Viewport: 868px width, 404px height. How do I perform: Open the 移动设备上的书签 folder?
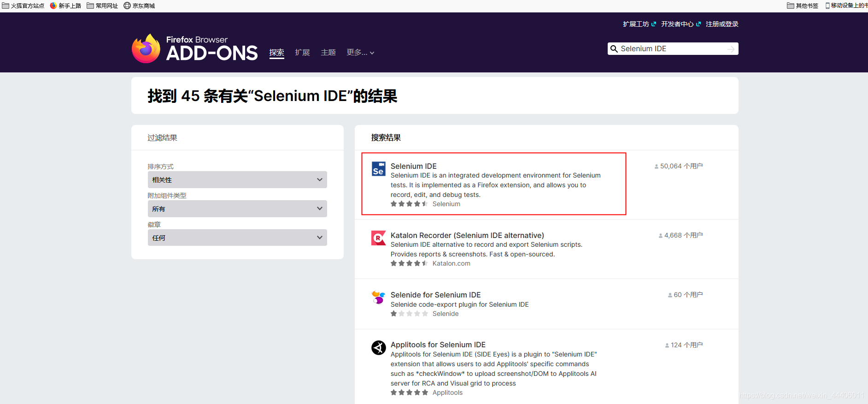[846, 6]
